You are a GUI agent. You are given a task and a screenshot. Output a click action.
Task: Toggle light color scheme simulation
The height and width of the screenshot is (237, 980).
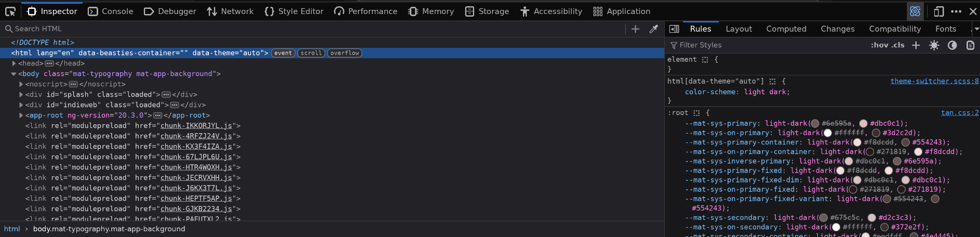934,45
